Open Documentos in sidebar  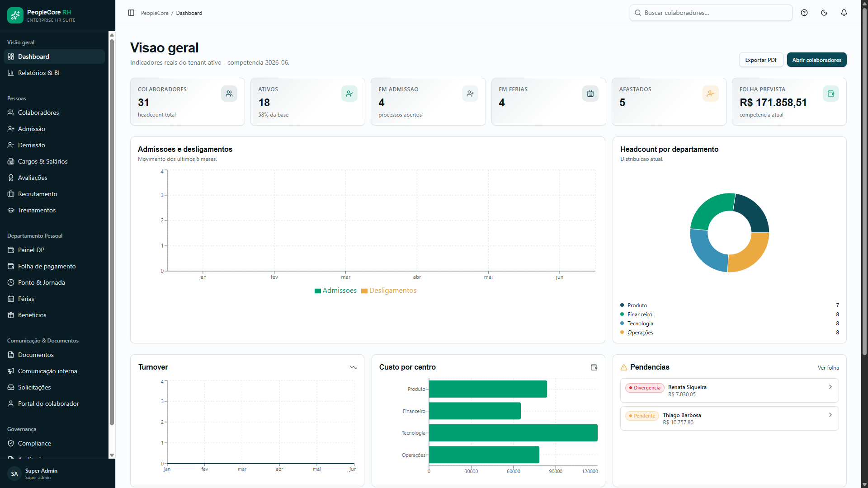pyautogui.click(x=54, y=355)
